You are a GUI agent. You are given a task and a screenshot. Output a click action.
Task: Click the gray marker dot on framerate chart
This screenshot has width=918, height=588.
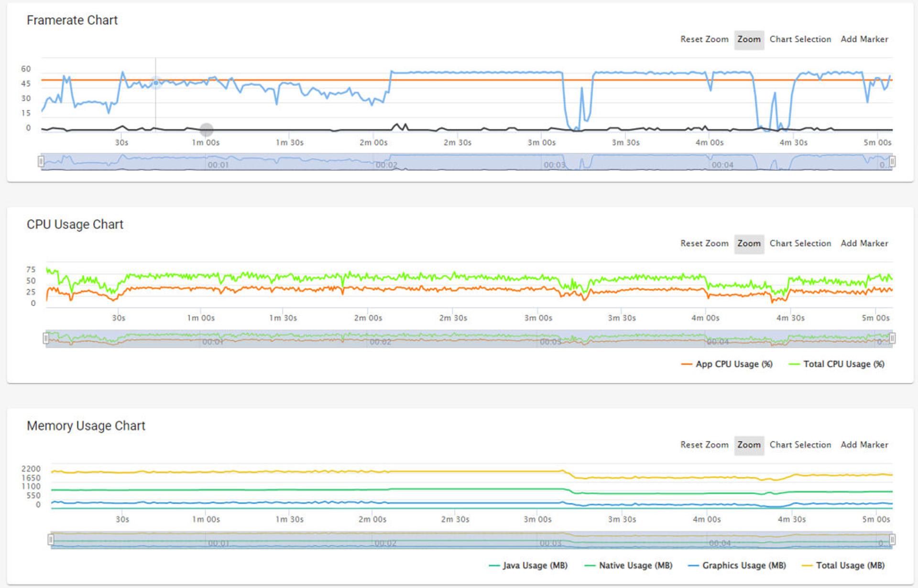pos(207,129)
